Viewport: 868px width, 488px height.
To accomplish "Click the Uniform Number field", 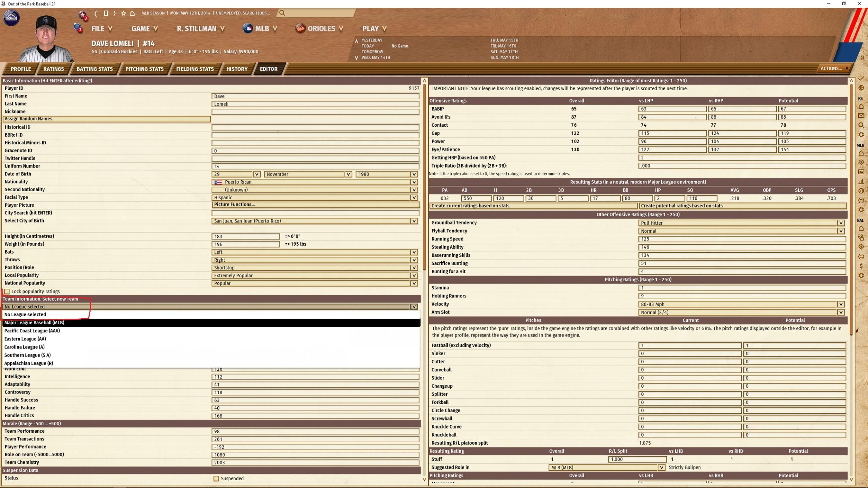I will (x=315, y=166).
